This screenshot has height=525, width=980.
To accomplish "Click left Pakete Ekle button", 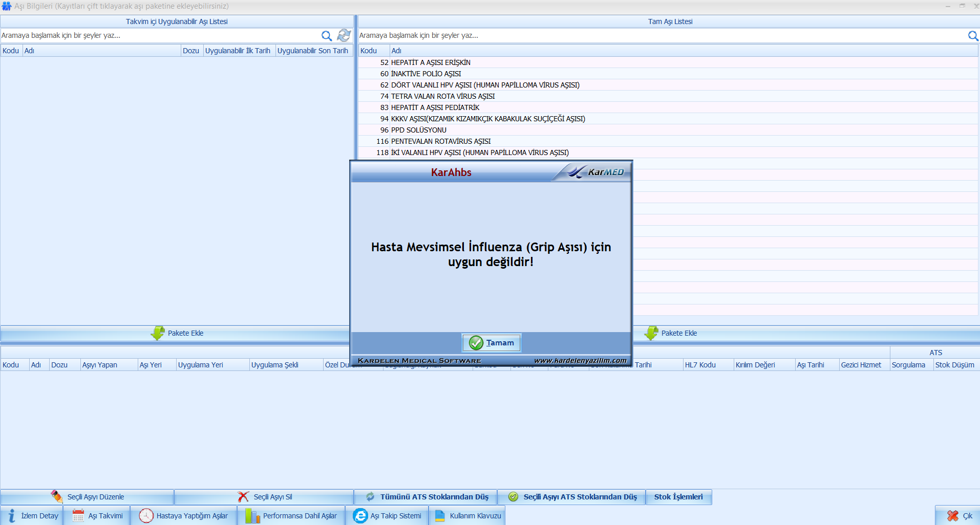I will point(177,333).
